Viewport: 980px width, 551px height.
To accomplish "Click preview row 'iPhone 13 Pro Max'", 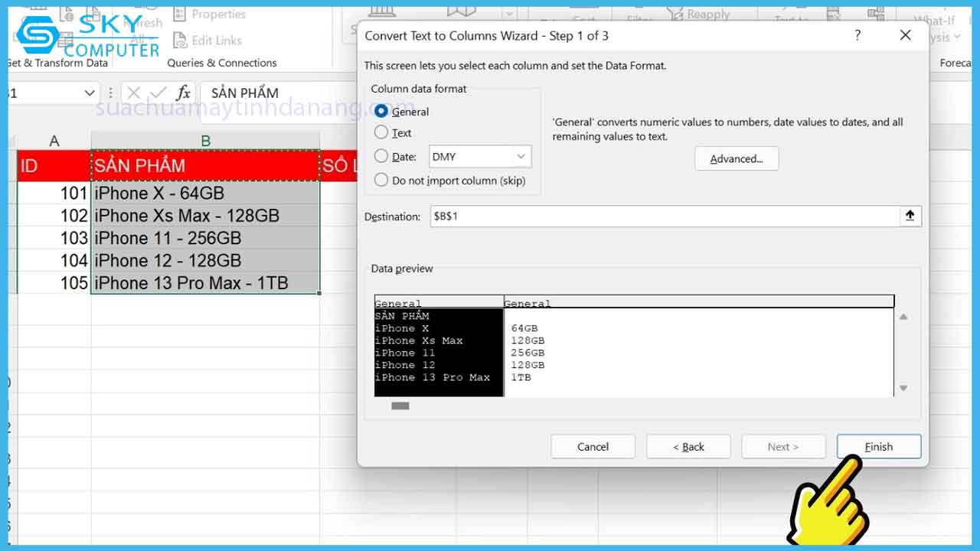I will (433, 377).
